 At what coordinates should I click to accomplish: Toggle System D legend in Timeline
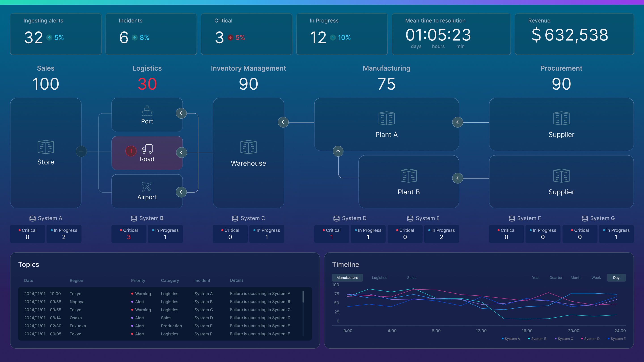[590, 339]
